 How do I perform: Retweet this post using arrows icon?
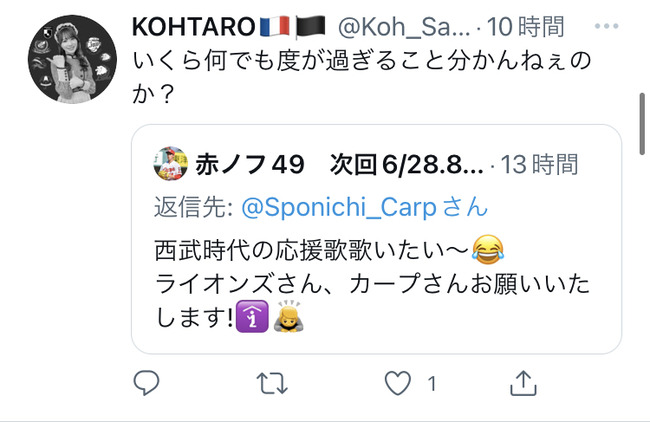pos(272,383)
